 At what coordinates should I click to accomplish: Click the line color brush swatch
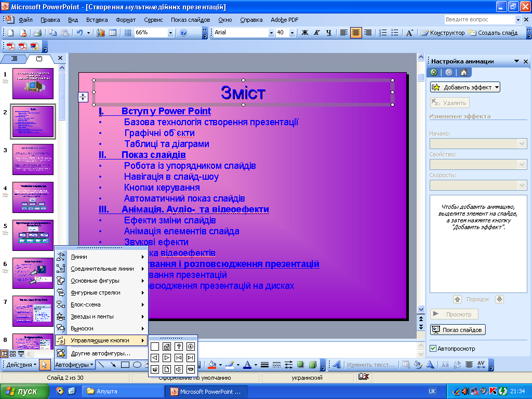point(230,365)
